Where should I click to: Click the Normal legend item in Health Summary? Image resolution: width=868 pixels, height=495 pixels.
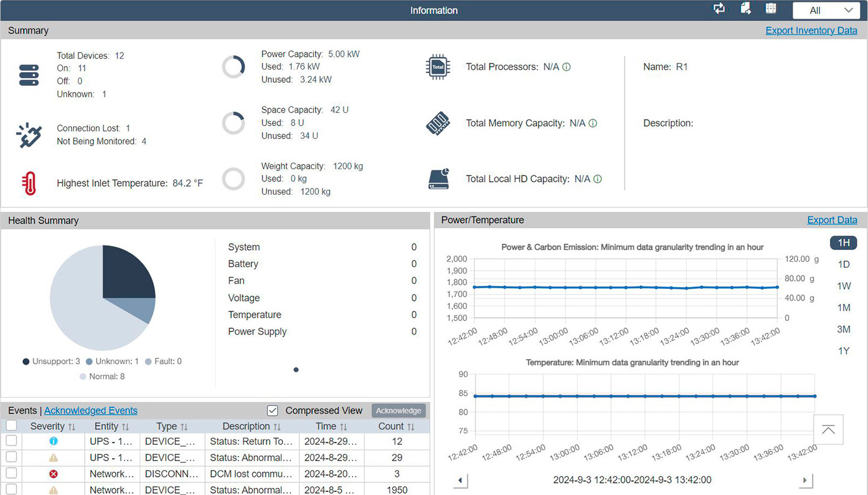point(102,377)
